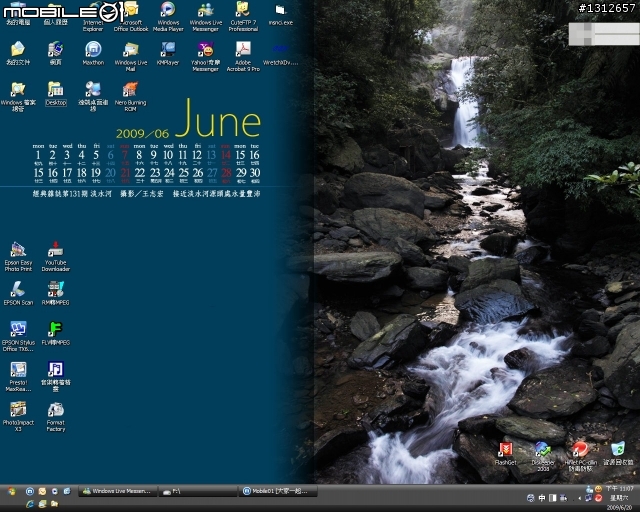Launch Maxthon from Quick Launch bar
The image size is (640, 512).
tap(29, 491)
